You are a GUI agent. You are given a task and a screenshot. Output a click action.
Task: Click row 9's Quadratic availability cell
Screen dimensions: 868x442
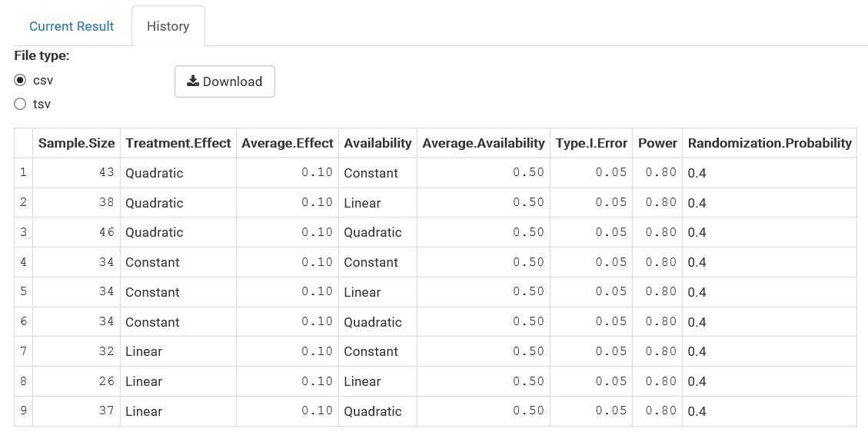click(x=373, y=411)
